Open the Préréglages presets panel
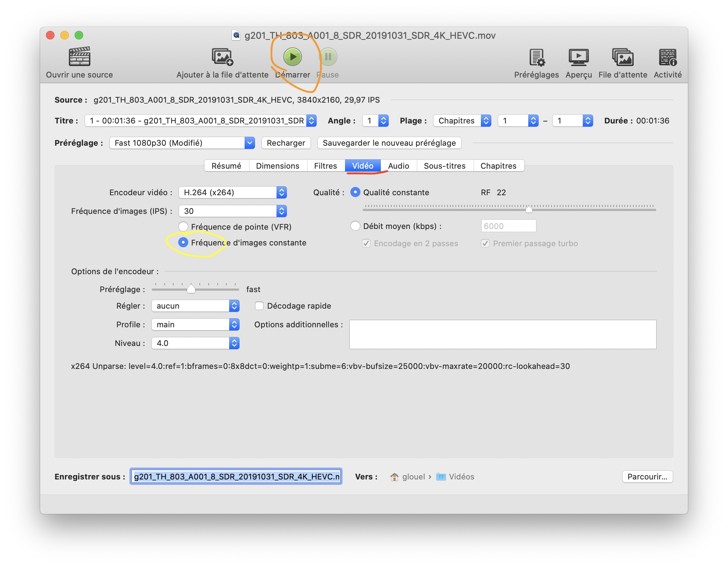728x567 pixels. click(x=537, y=57)
